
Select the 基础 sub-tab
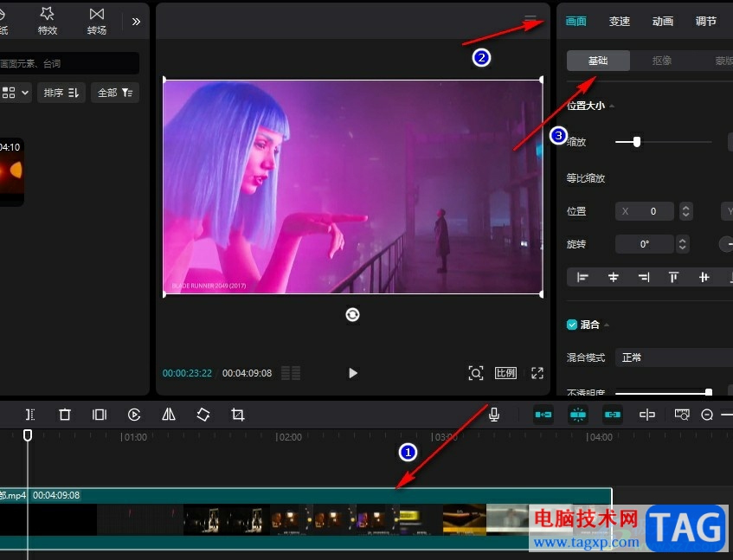[x=598, y=61]
